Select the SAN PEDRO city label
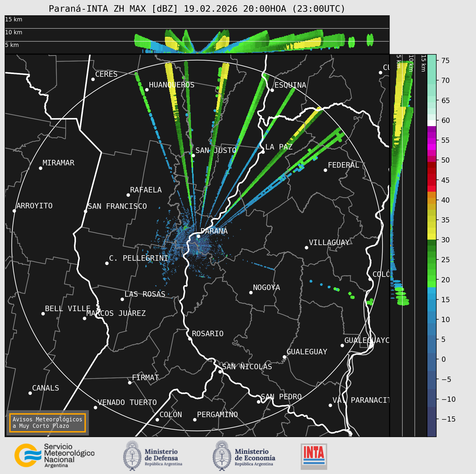The image size is (476, 474). pos(281,397)
